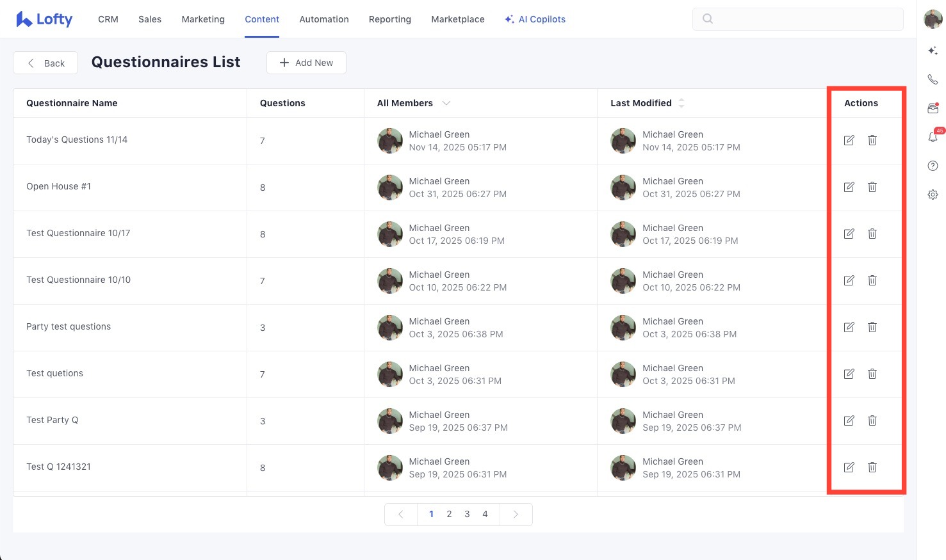Go to next page arrow
Image resolution: width=946 pixels, height=560 pixels.
(516, 514)
